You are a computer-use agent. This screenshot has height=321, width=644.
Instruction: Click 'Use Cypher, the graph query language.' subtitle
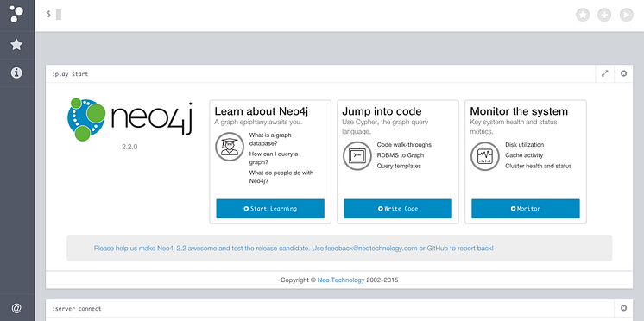coord(385,127)
